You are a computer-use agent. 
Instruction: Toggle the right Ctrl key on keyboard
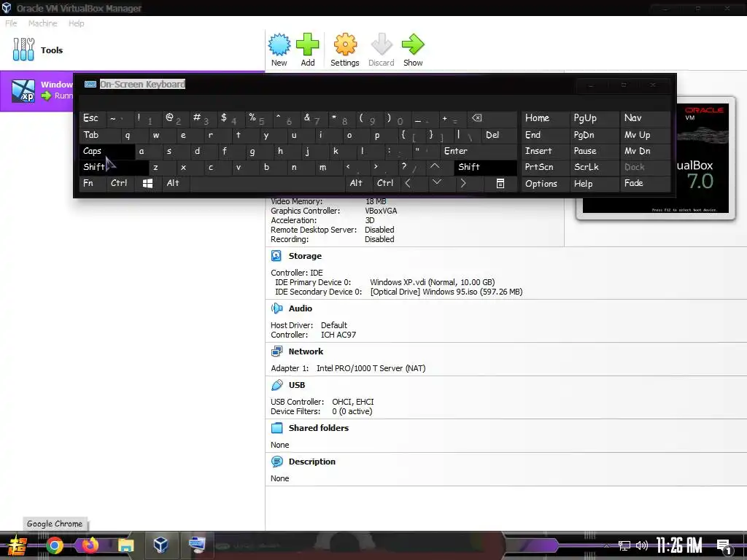click(x=386, y=183)
